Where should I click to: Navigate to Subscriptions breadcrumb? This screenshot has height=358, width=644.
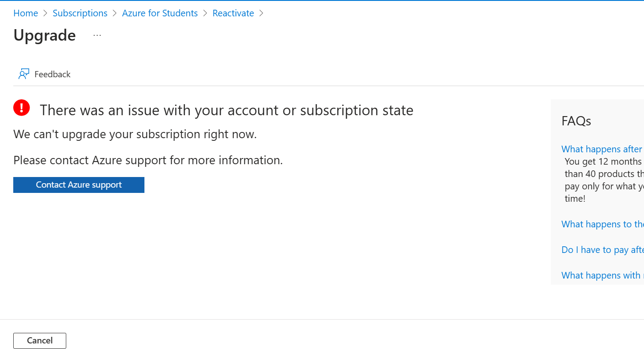tap(80, 13)
